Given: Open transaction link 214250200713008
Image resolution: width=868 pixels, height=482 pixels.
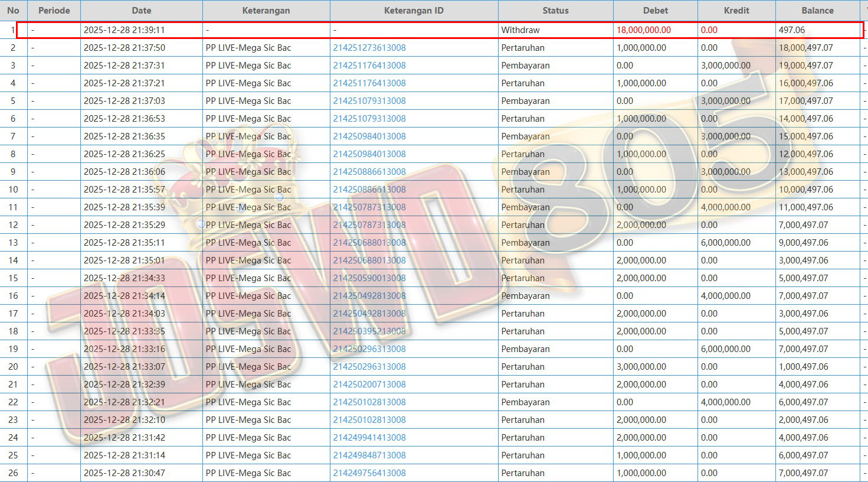Looking at the screenshot, I should point(369,385).
